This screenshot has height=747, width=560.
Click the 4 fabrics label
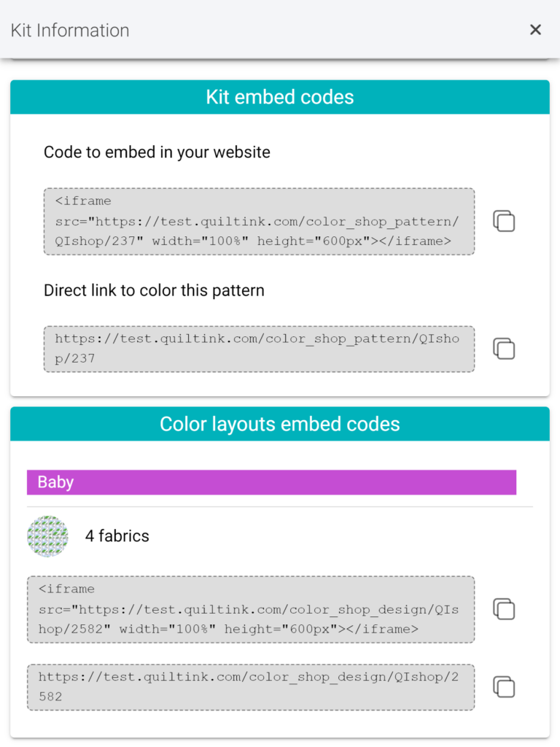tap(117, 536)
